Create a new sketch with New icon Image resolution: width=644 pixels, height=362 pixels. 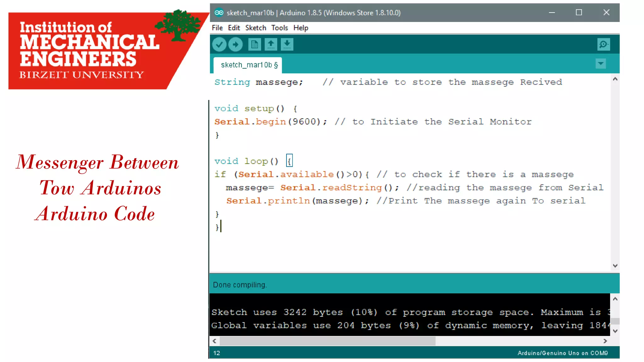[254, 44]
